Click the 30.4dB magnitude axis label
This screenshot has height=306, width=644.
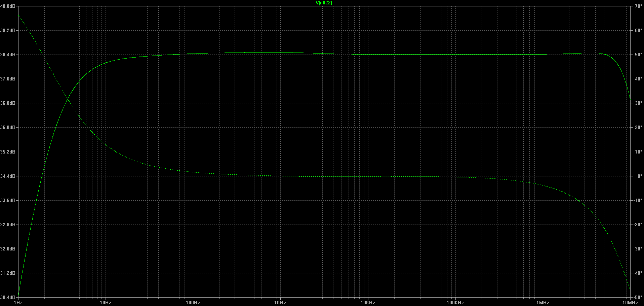(8, 297)
